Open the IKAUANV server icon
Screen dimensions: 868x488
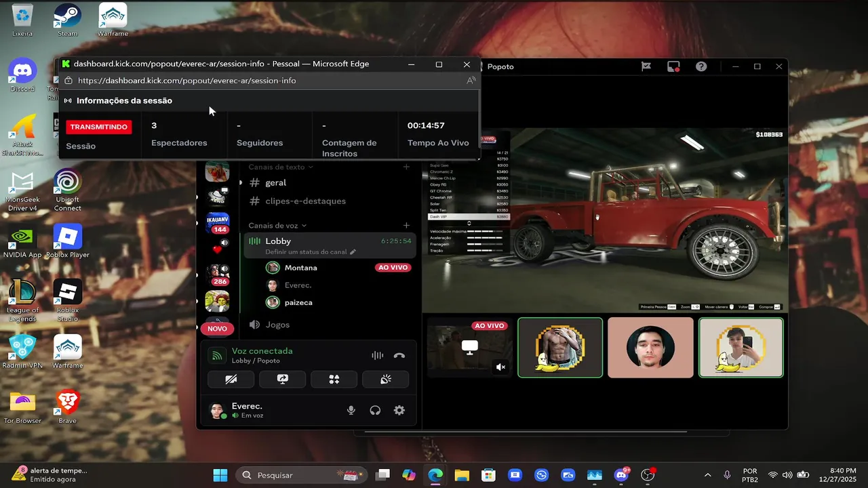coord(217,220)
